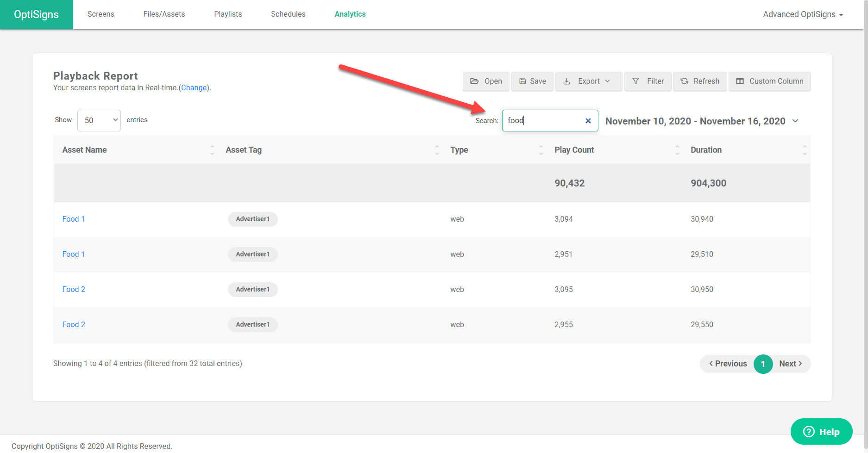The width and height of the screenshot is (868, 453).
Task: Select page 1 in pagination
Action: (x=763, y=364)
